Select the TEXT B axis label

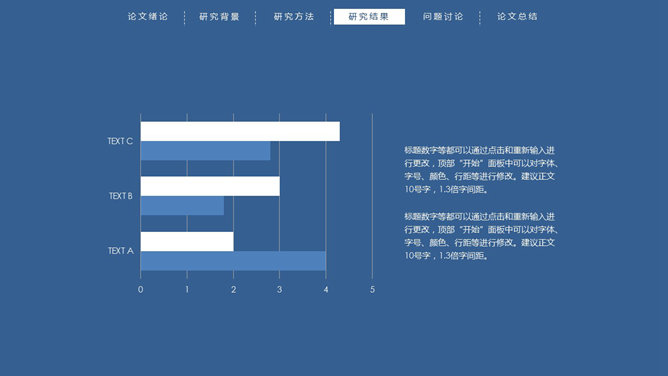click(121, 196)
